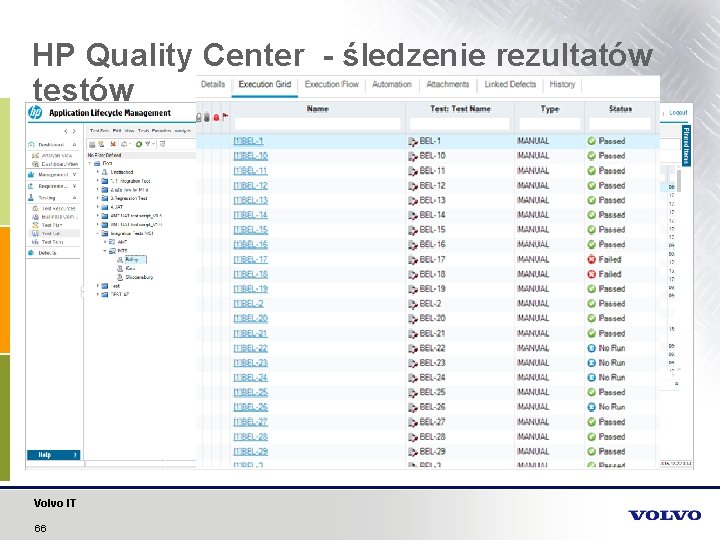720x540 pixels.
Task: Click the Testing module icon in sidebar
Action: point(31,197)
